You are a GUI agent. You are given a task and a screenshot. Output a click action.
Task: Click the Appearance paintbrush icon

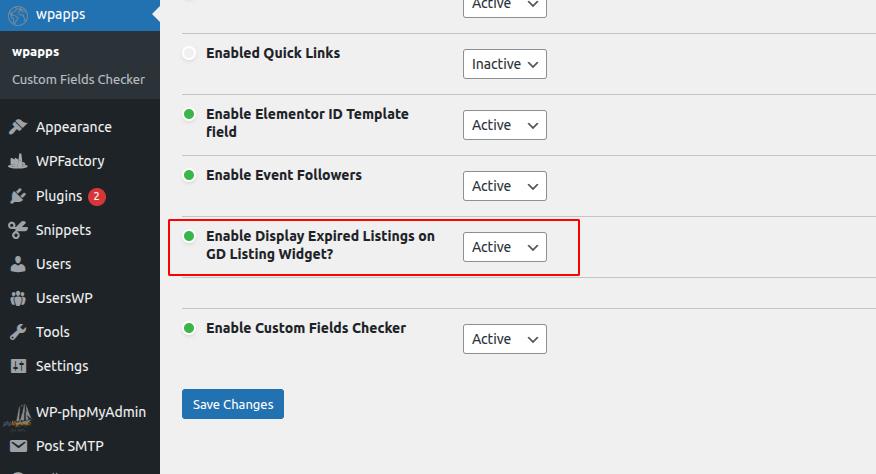click(18, 127)
